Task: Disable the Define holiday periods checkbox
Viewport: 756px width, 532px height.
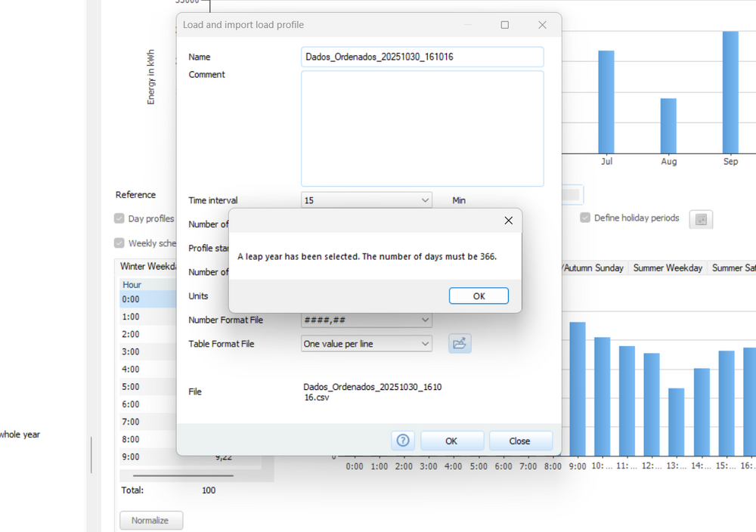Action: click(585, 218)
